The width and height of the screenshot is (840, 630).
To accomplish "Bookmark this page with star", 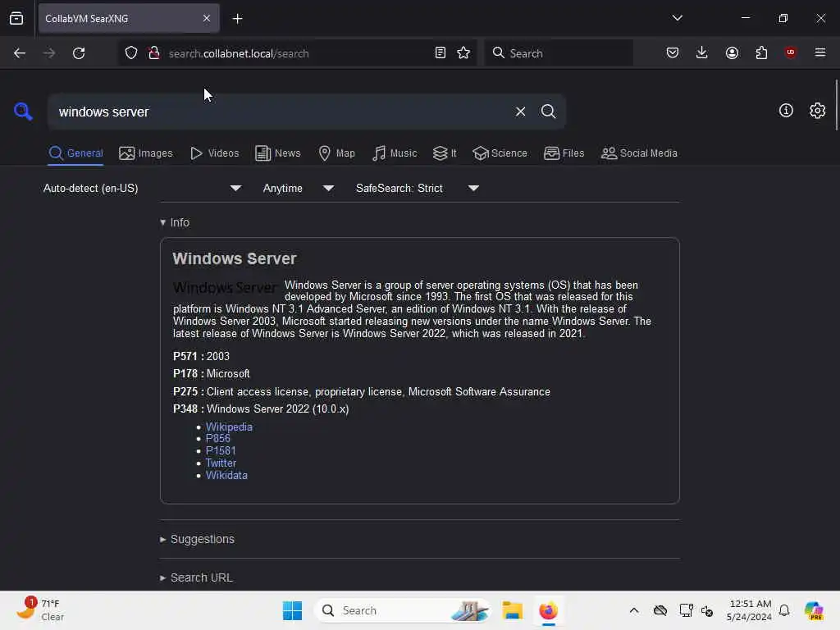I will 463,53.
